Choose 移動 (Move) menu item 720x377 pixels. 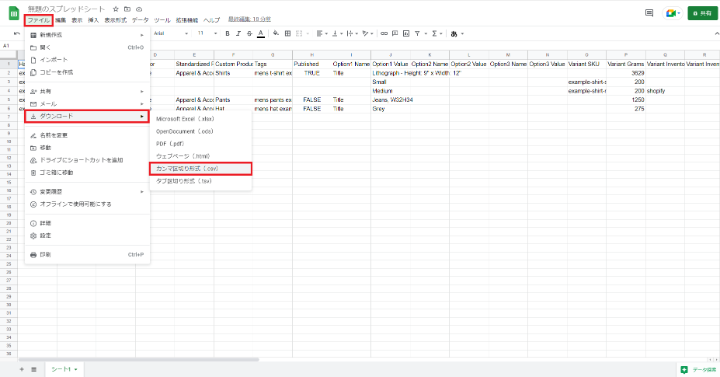coord(87,148)
